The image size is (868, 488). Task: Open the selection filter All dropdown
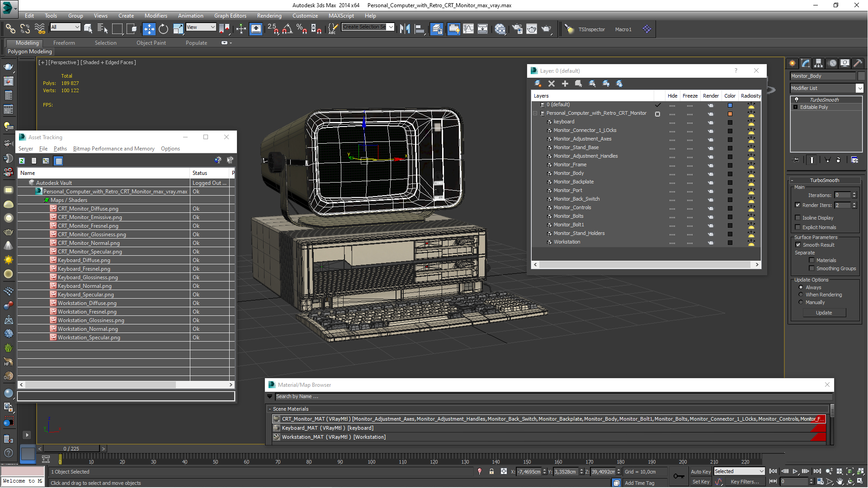pyautogui.click(x=65, y=27)
